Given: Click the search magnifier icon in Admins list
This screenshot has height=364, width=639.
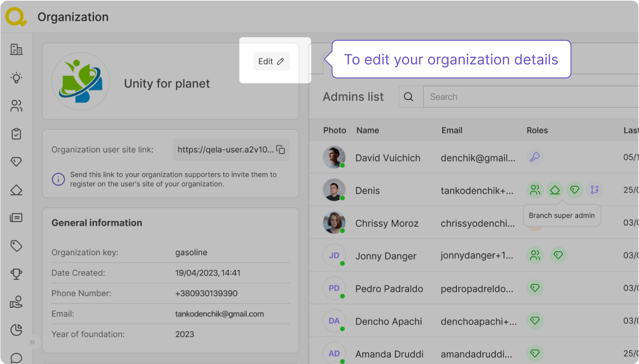Looking at the screenshot, I should point(410,97).
